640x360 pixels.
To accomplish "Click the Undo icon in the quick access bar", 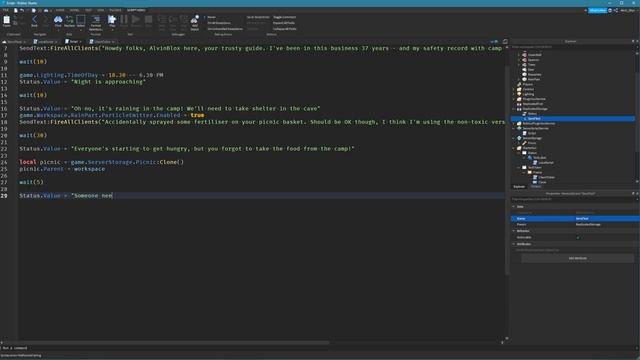I will [22, 10].
